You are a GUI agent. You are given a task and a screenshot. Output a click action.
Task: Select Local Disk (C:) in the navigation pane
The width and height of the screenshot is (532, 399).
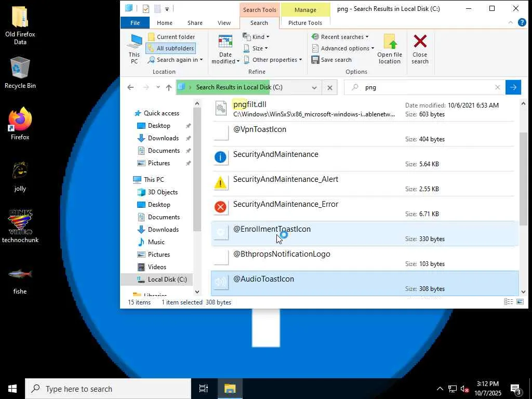157,280
